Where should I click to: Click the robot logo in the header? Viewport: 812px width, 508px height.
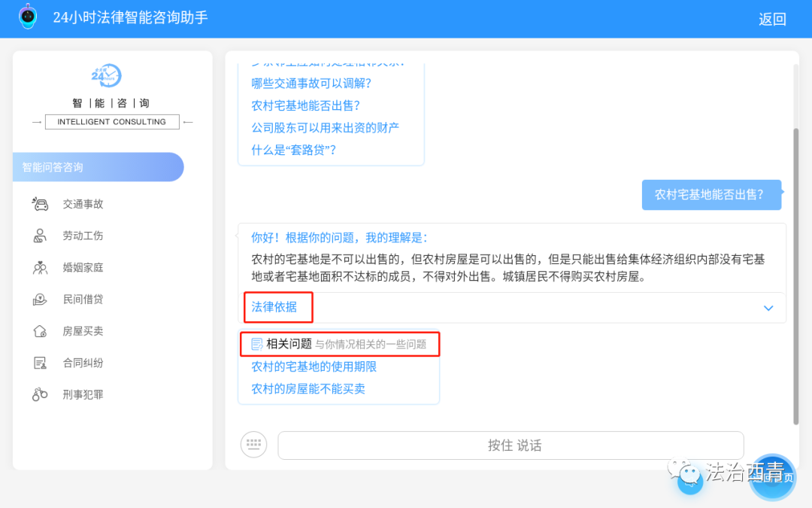(x=27, y=16)
